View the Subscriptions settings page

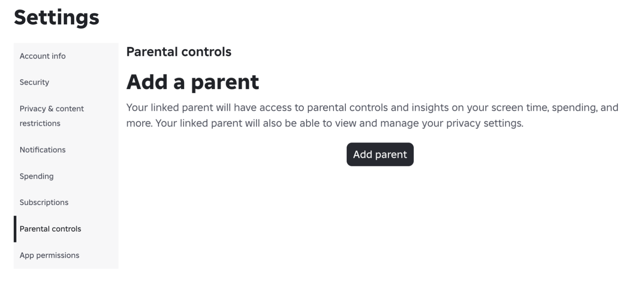[44, 202]
